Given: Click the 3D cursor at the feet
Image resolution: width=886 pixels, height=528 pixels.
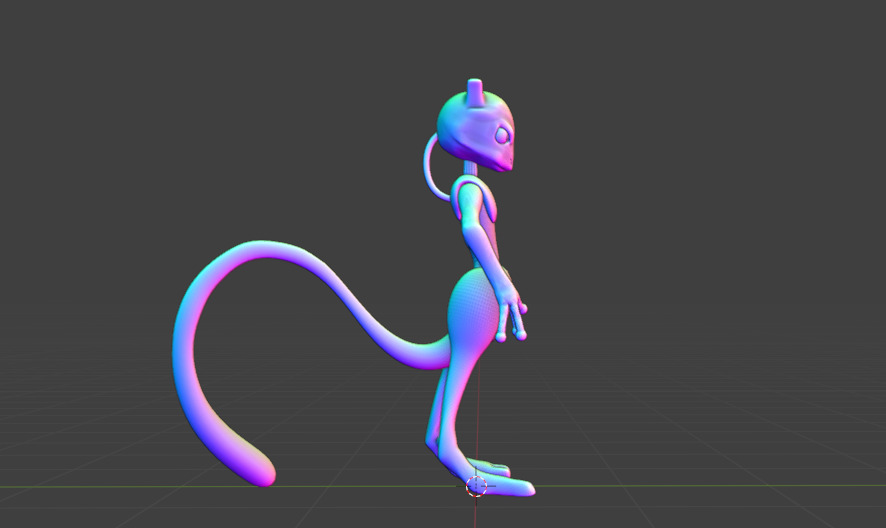Looking at the screenshot, I should (x=476, y=486).
